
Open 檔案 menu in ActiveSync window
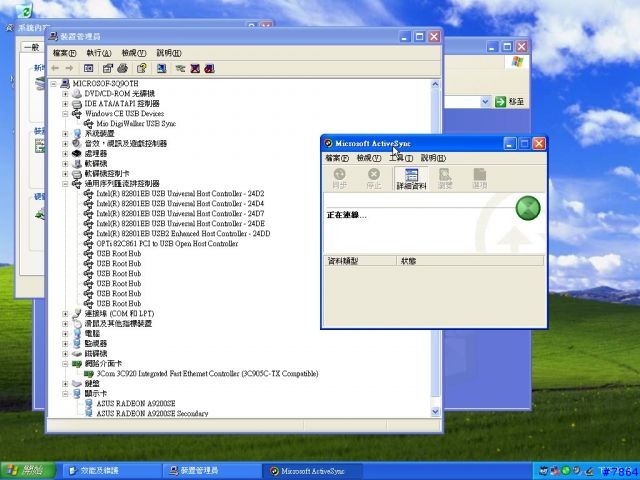tap(337, 158)
